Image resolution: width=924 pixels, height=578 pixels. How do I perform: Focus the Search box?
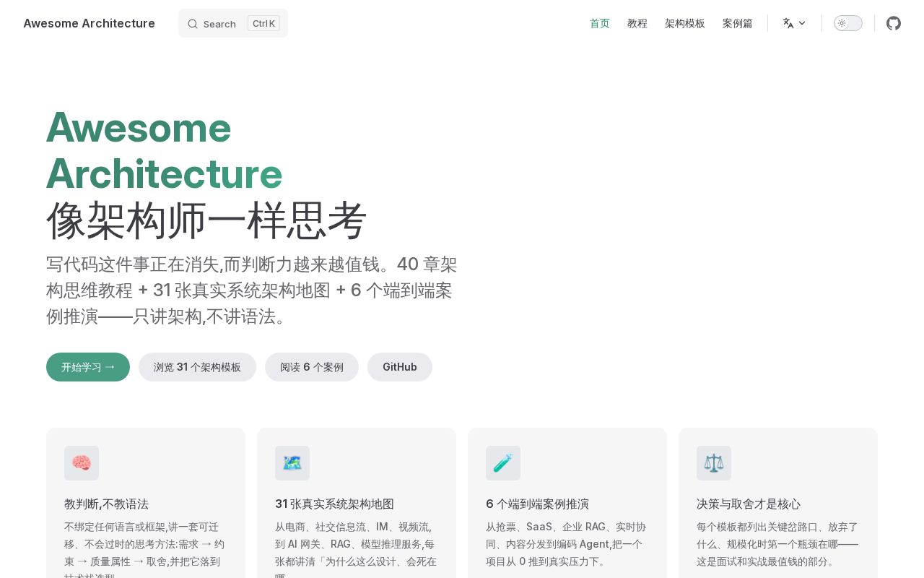[233, 23]
